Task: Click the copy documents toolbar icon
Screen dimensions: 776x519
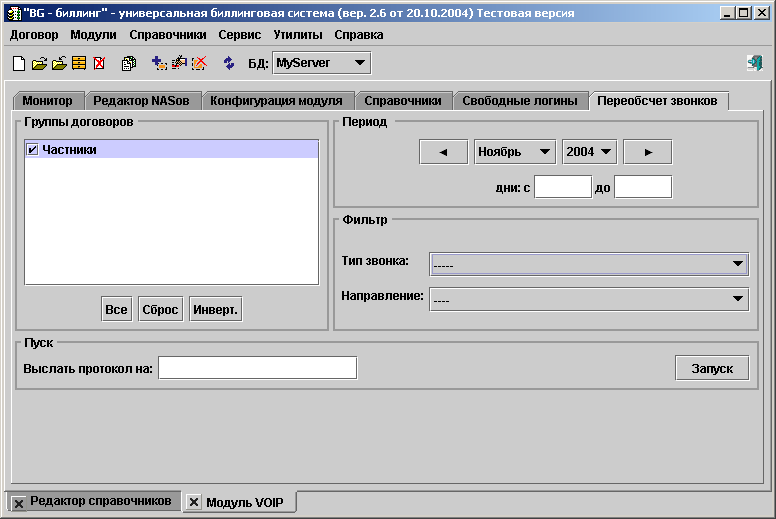Action: click(129, 63)
